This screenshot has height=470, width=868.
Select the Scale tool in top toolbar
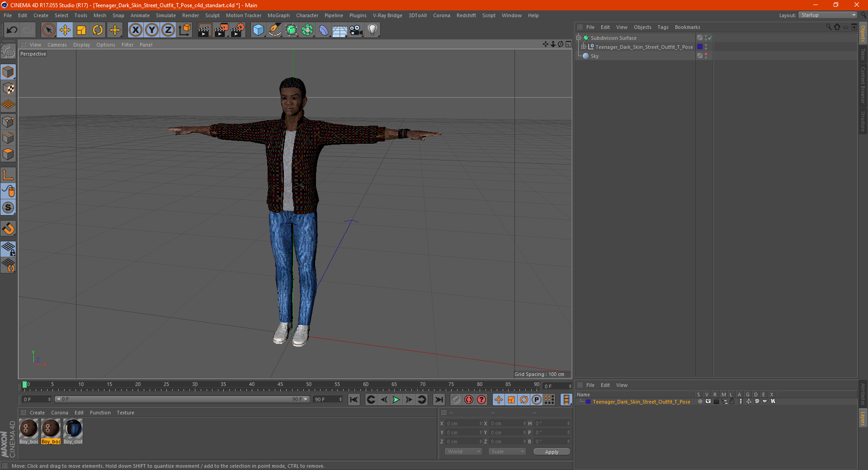tap(81, 30)
